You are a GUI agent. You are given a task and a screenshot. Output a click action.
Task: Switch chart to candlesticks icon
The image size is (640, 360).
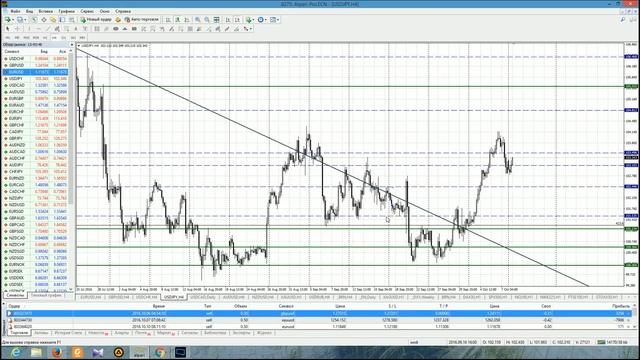coord(178,19)
